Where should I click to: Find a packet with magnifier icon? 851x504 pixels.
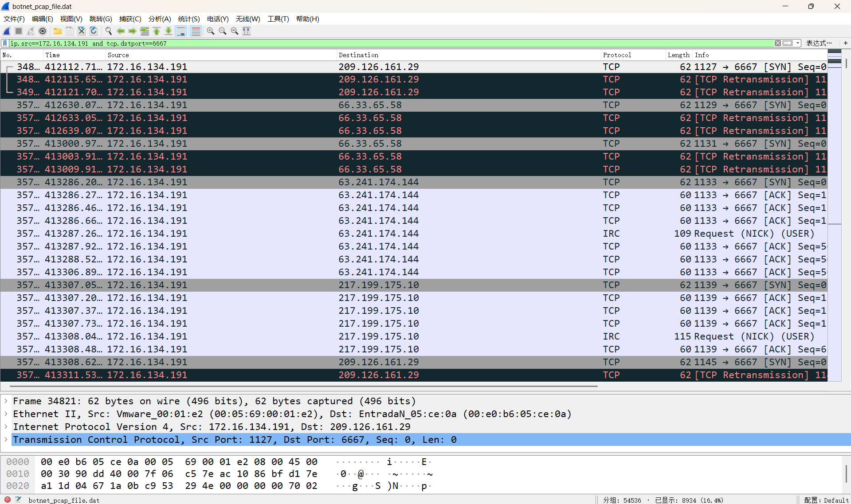pos(109,31)
